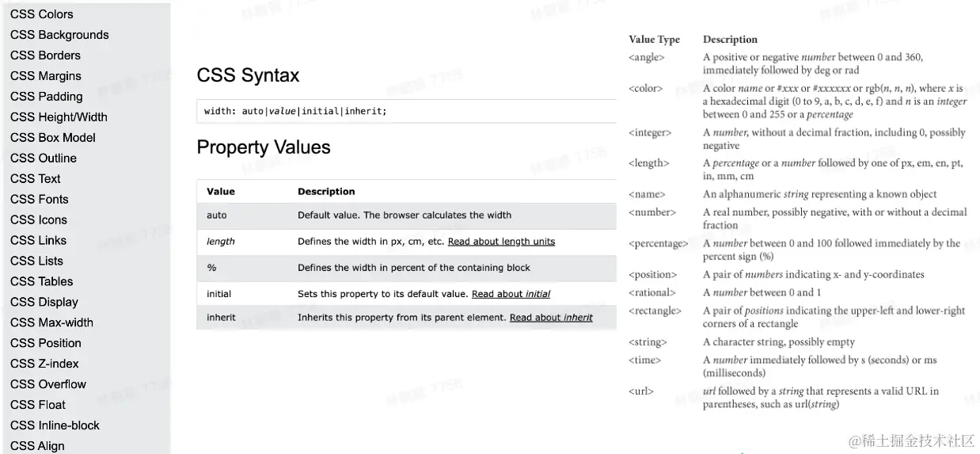This screenshot has width=980, height=454.
Task: Select CSS Float in the sidebar
Action: coord(38,406)
